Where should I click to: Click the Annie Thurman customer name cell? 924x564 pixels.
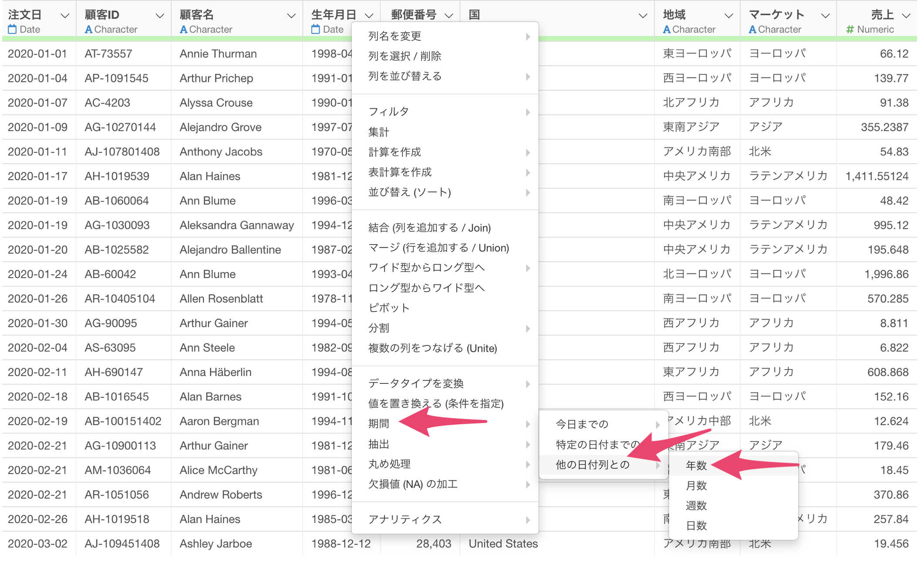pos(218,54)
